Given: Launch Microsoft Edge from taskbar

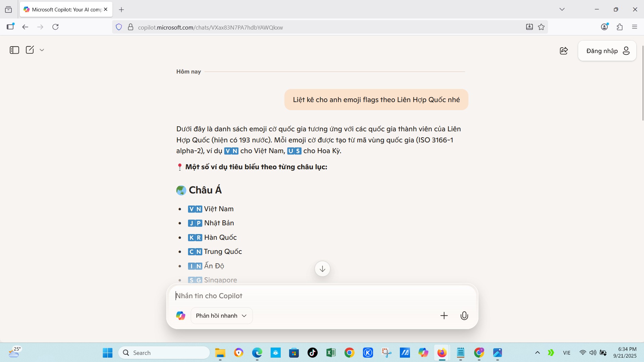Looking at the screenshot, I should (257, 353).
